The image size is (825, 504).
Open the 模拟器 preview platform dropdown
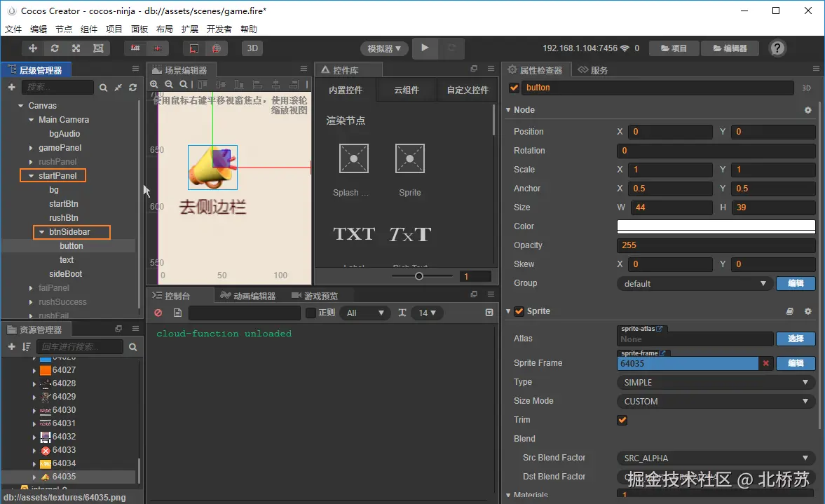[x=384, y=48]
